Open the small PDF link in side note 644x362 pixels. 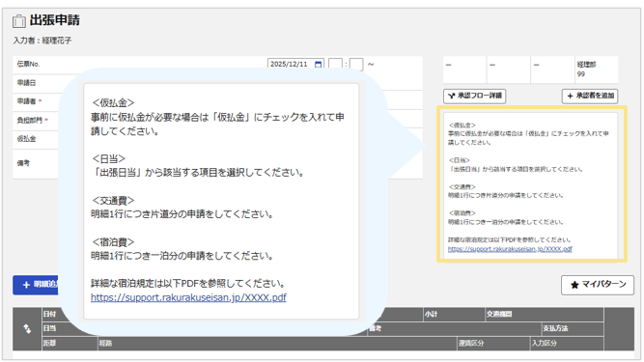pyautogui.click(x=510, y=249)
